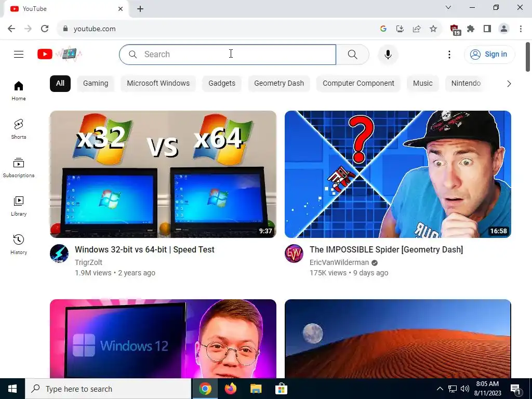Screen dimensions: 532x399
Task: Open Microsoft Store from the taskbar
Action: point(281,389)
